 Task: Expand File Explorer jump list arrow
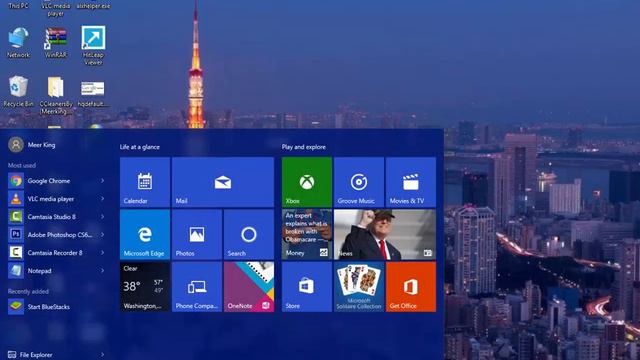tap(102, 355)
